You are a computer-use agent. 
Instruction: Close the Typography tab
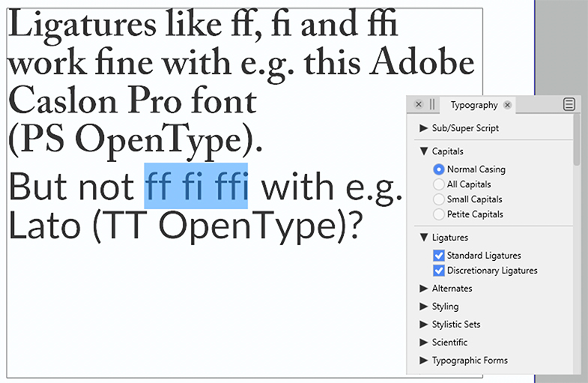click(508, 106)
